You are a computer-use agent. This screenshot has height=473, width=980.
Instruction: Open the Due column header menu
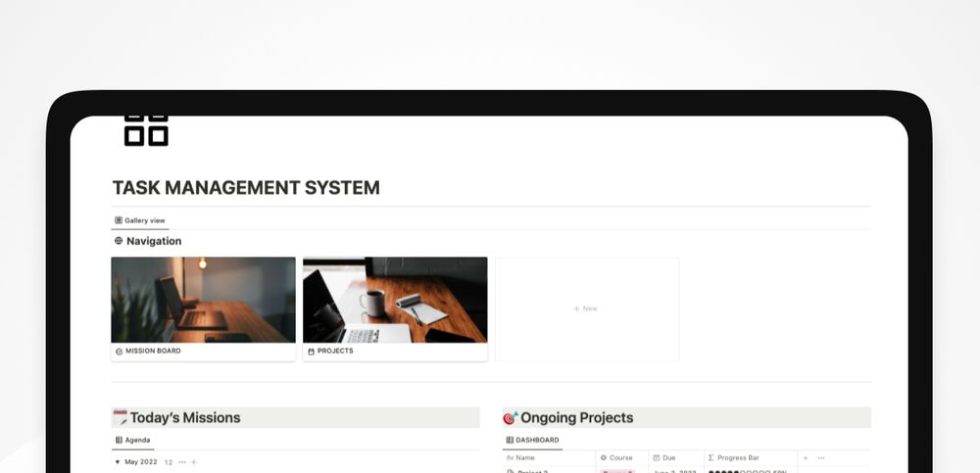676,457
